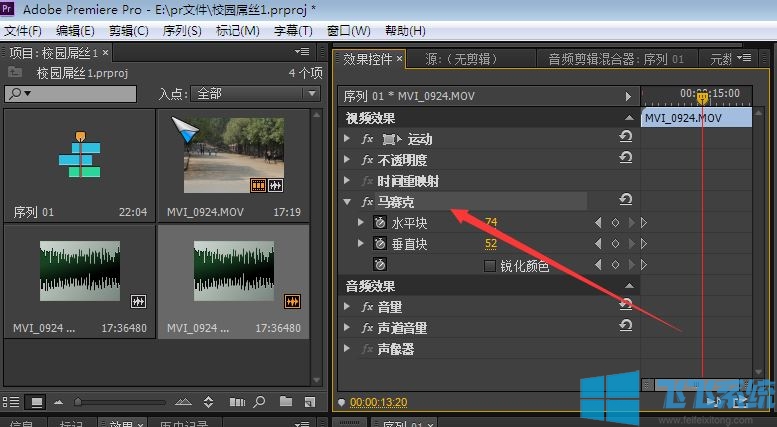Click the sort icons button
Screen dimensions: 777x427
(x=208, y=402)
